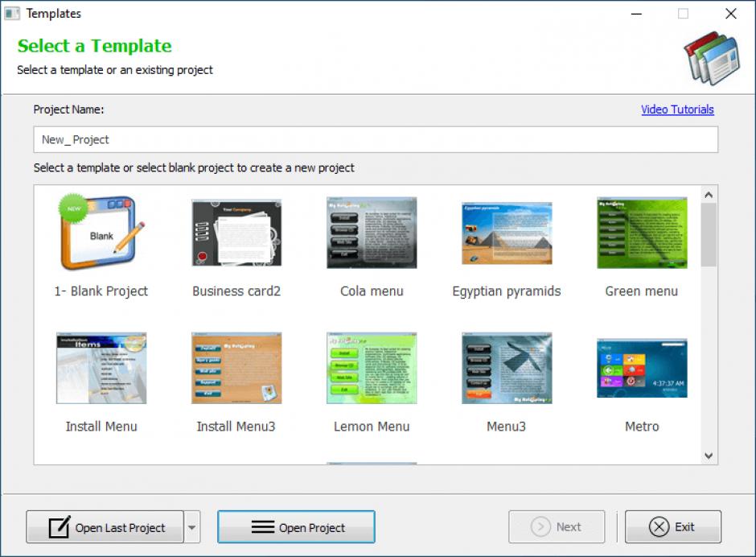Click the template list scrollbar thumb
This screenshot has height=557, width=756.
coord(709,234)
